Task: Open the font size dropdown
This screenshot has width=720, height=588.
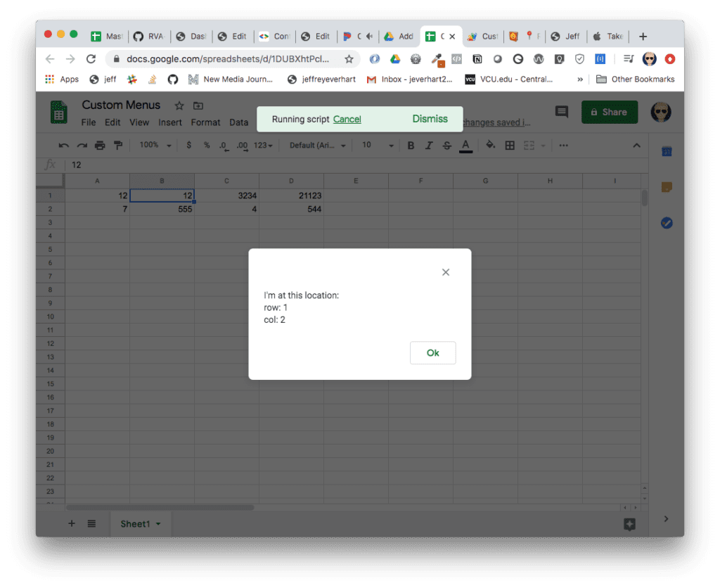Action: [373, 145]
